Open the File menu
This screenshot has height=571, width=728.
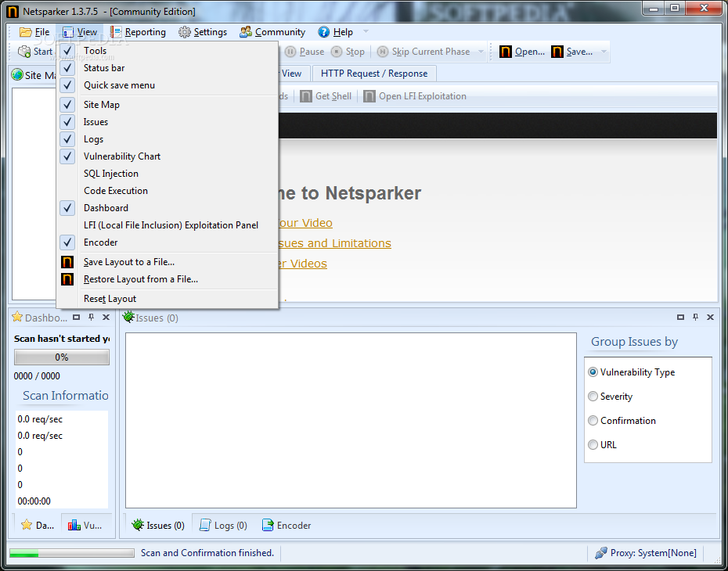pos(34,32)
